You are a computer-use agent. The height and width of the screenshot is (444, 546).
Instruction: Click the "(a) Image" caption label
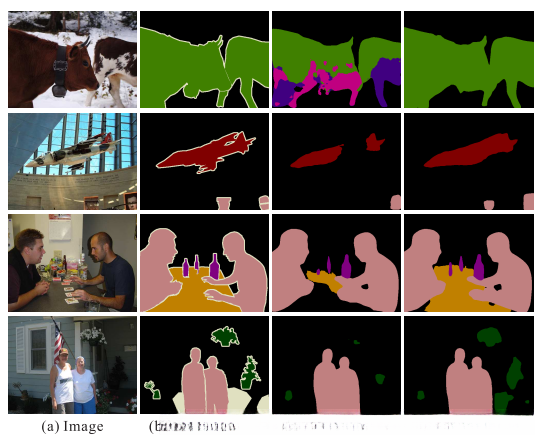click(x=72, y=427)
